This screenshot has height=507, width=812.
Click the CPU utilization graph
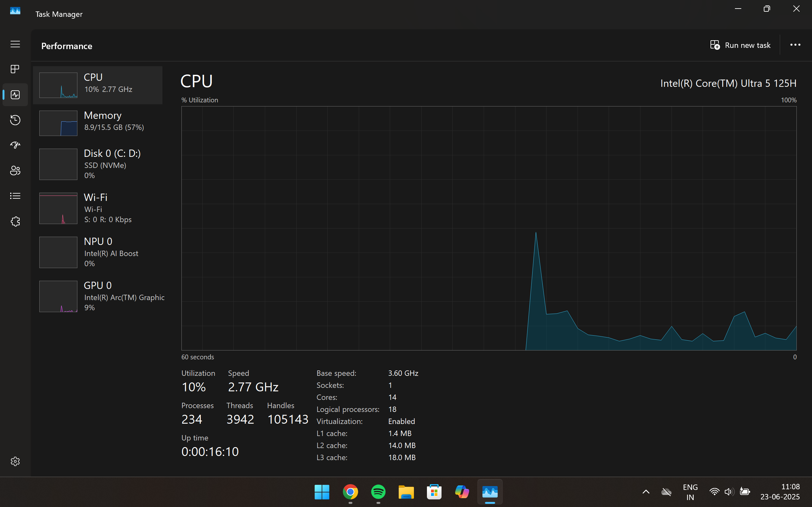click(488, 228)
